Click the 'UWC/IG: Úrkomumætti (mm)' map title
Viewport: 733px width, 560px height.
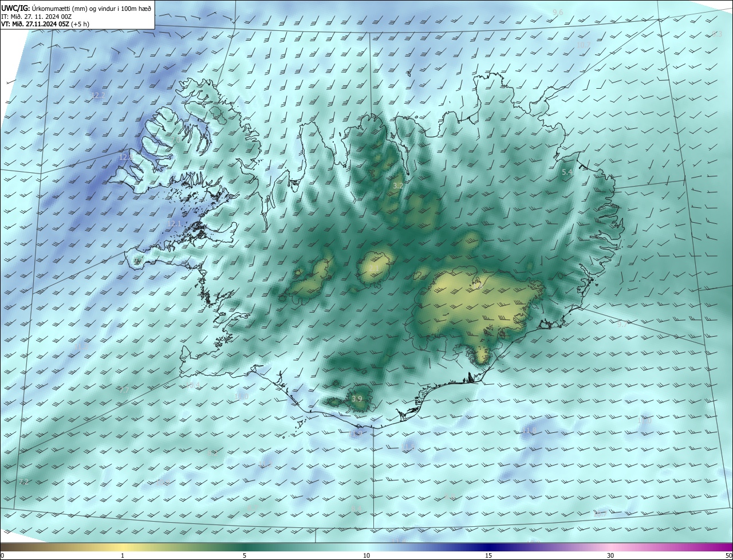[x=76, y=8]
